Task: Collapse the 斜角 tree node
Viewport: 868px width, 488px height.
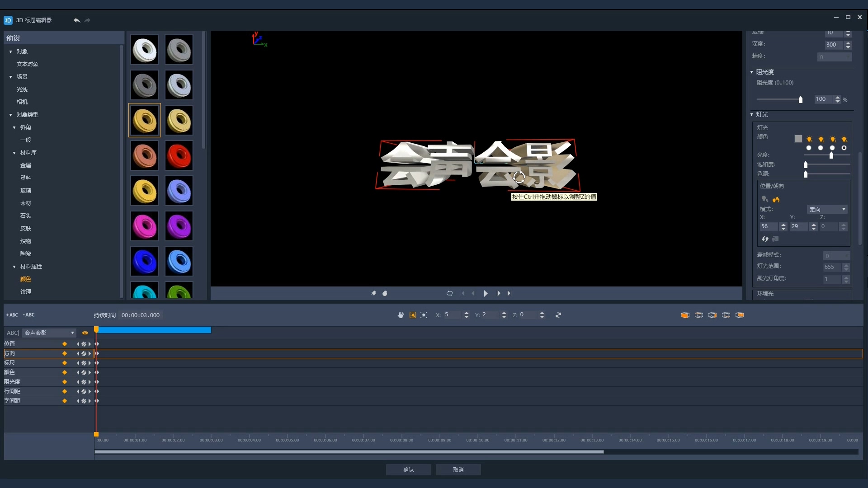Action: coord(14,127)
